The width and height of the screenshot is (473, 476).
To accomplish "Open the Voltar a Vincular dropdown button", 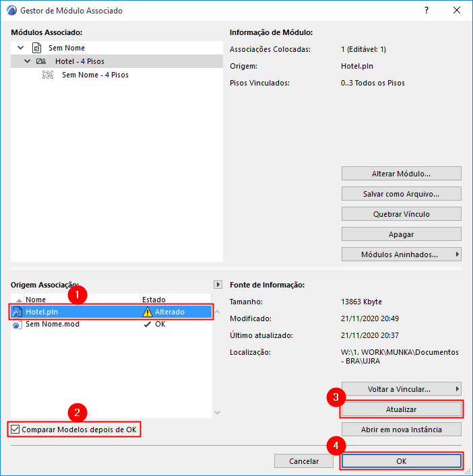I will (402, 389).
